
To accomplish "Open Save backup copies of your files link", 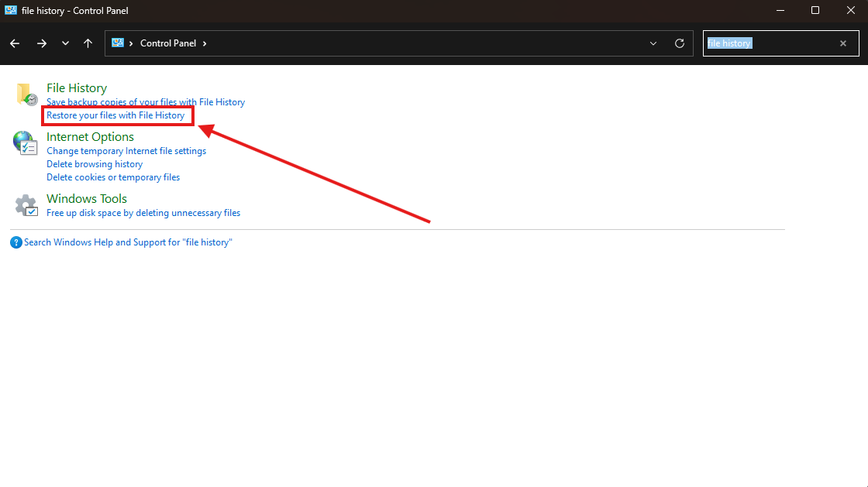I will 146,101.
